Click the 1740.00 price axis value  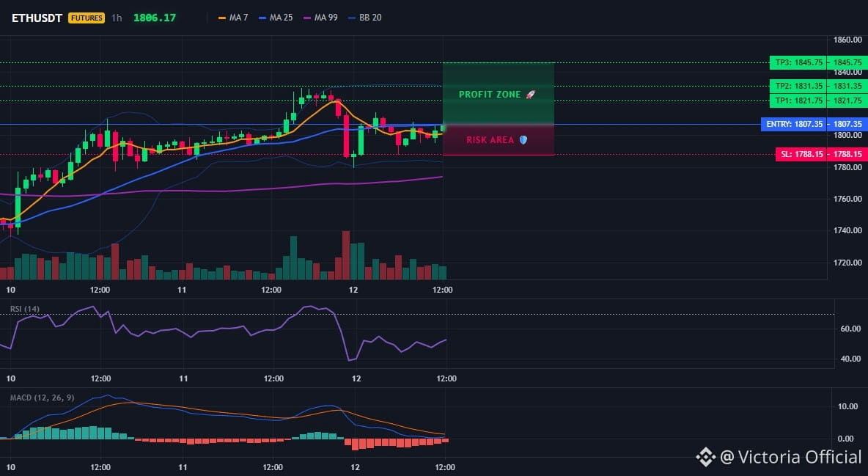(x=848, y=230)
